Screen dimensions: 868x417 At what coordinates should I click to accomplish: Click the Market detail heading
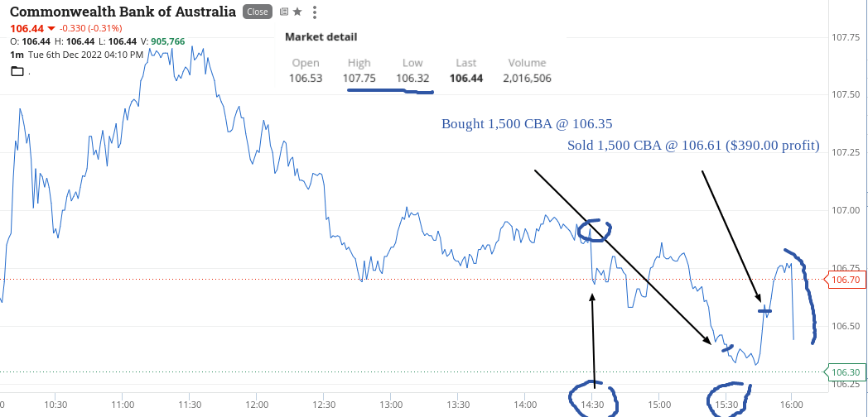pyautogui.click(x=321, y=37)
